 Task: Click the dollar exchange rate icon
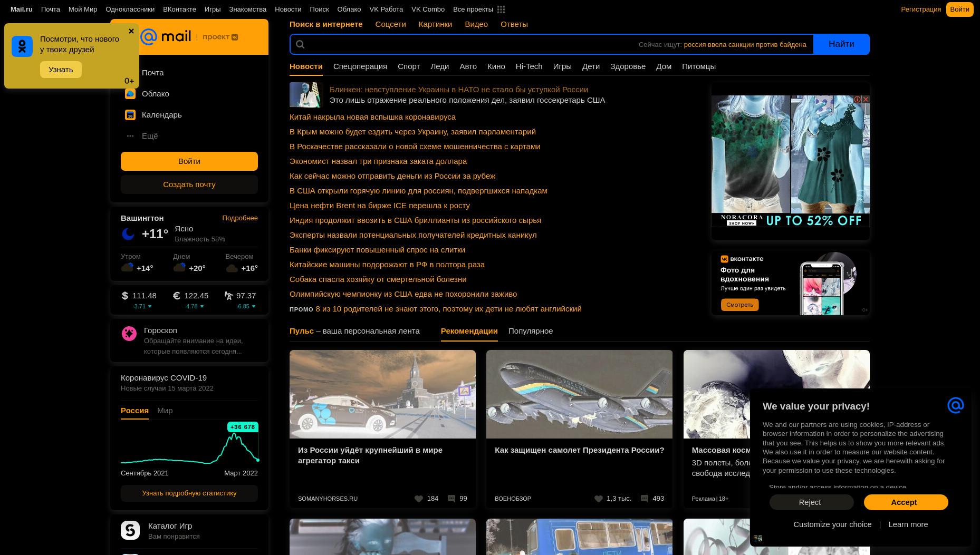tap(125, 296)
